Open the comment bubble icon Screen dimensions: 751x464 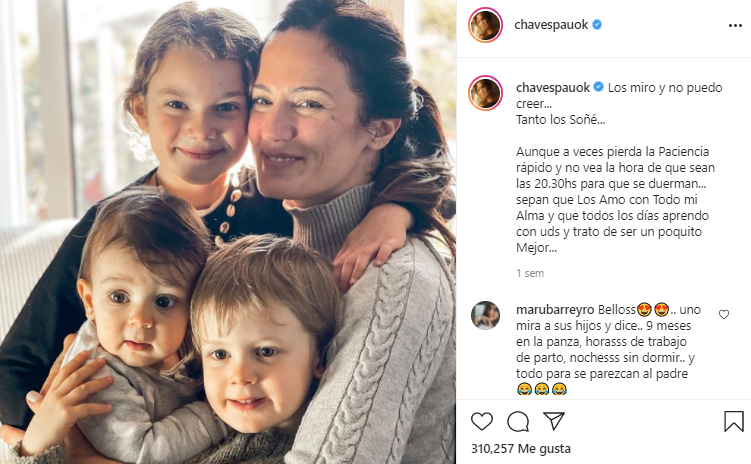518,421
